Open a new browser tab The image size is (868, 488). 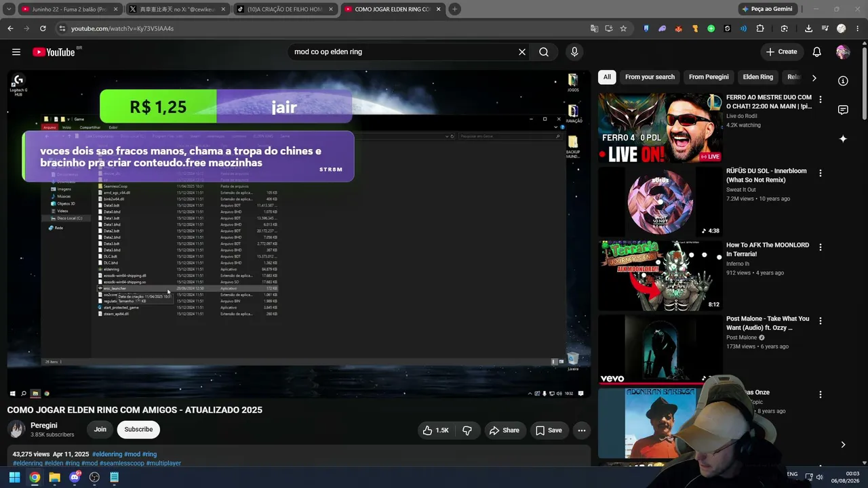[454, 9]
